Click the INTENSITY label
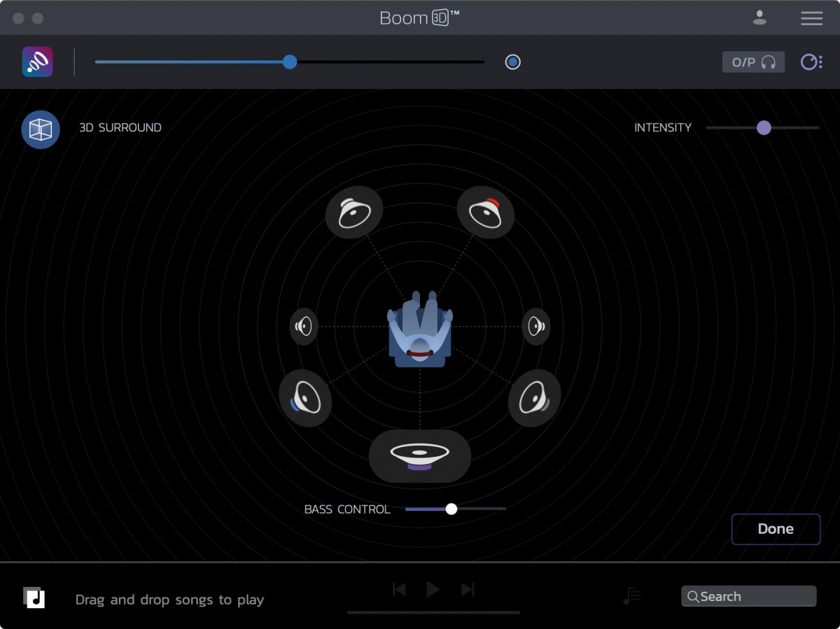Screen dimensions: 840x629 pos(662,127)
